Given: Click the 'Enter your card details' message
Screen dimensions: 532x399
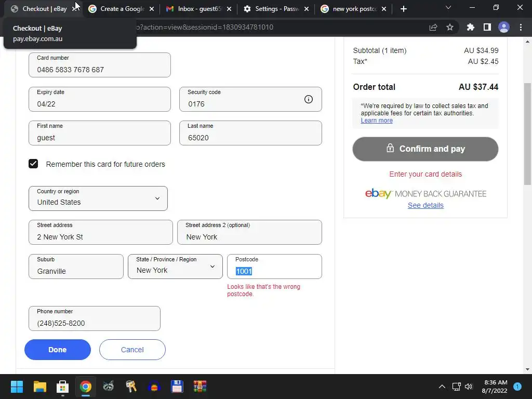Looking at the screenshot, I should (x=425, y=174).
